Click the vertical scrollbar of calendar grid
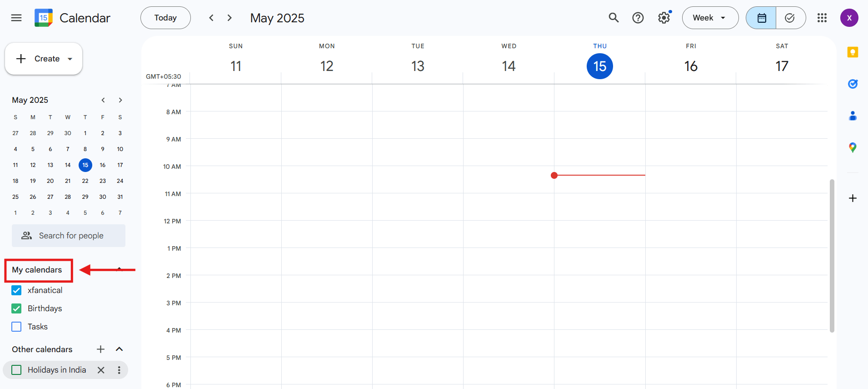This screenshot has width=868, height=389. coord(832,255)
